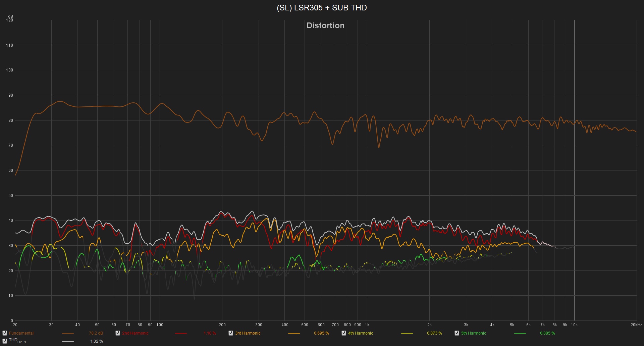Click the brown Fundamental line color swatch
This screenshot has height=346, width=644.
(x=68, y=333)
